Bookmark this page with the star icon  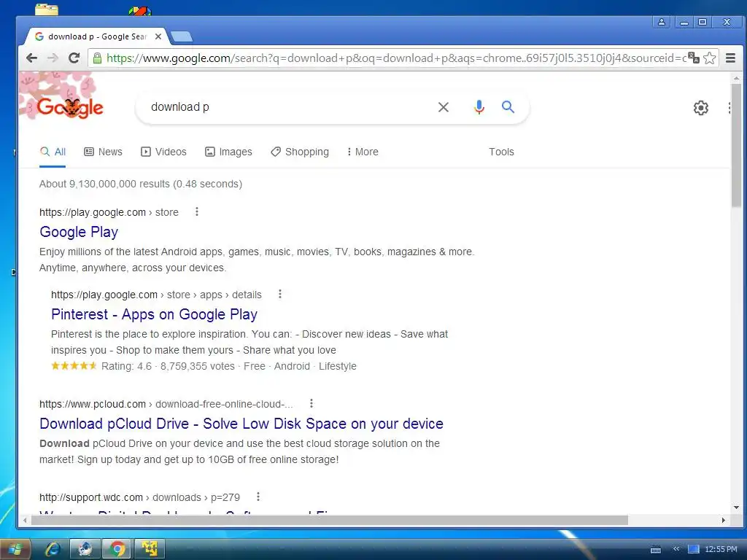pos(709,58)
